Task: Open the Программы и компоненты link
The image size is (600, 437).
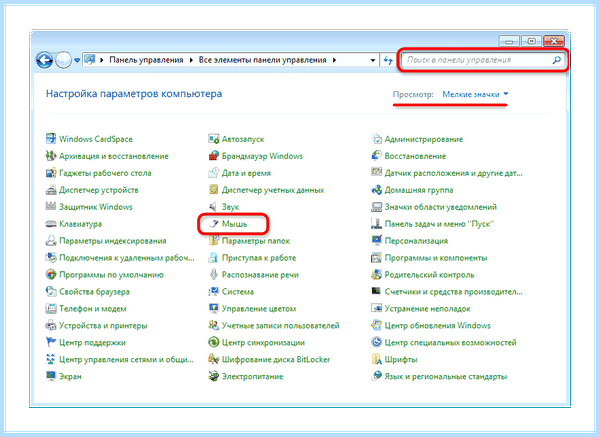Action: coord(436,258)
